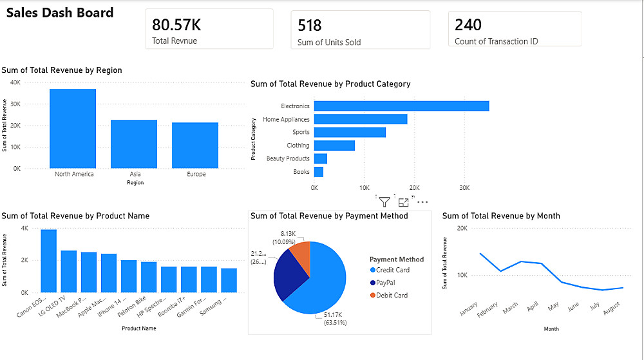
Task: Select the Canon EOS product bar
Action: click(x=48, y=261)
